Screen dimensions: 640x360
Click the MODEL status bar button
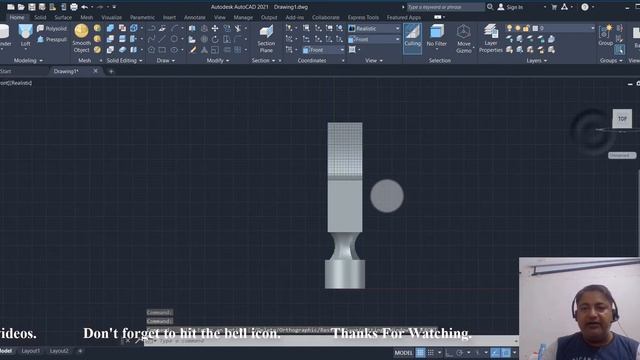(403, 353)
